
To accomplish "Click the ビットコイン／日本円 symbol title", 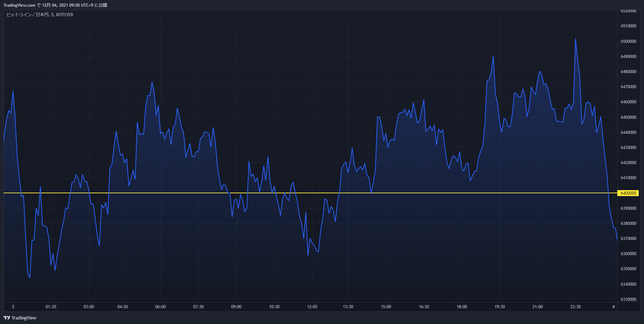I will 40,15.
